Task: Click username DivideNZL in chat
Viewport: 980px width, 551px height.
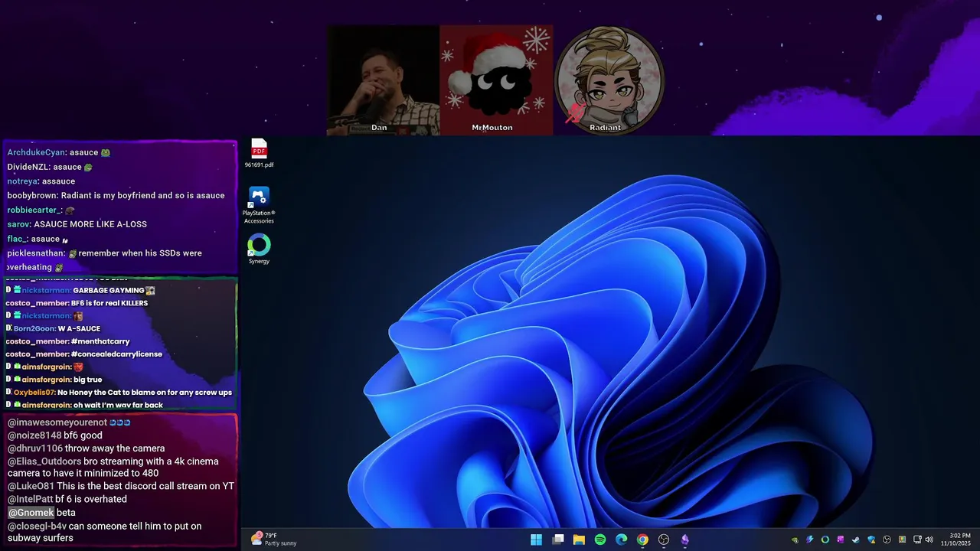Action: coord(28,167)
